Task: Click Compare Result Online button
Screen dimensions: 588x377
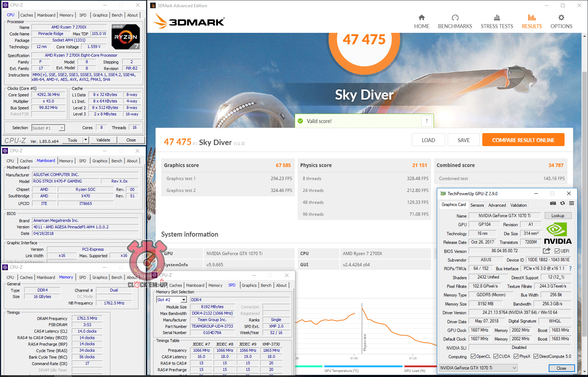Action: tap(523, 140)
